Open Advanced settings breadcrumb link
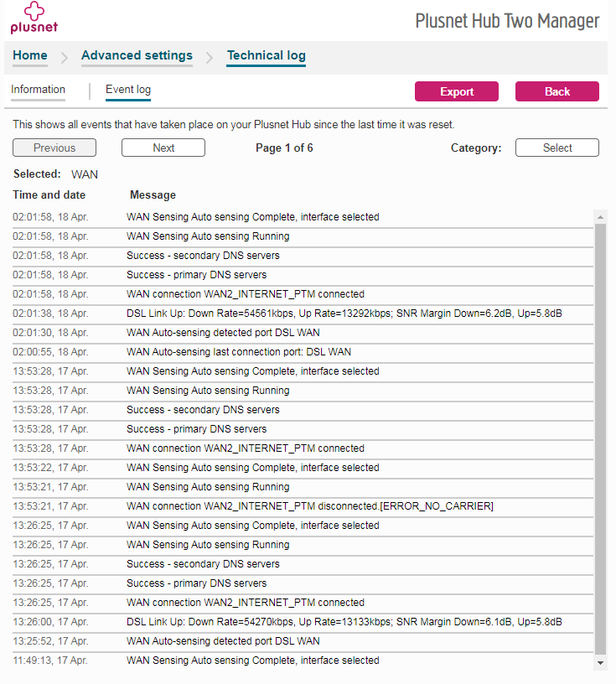The width and height of the screenshot is (616, 684). point(137,56)
